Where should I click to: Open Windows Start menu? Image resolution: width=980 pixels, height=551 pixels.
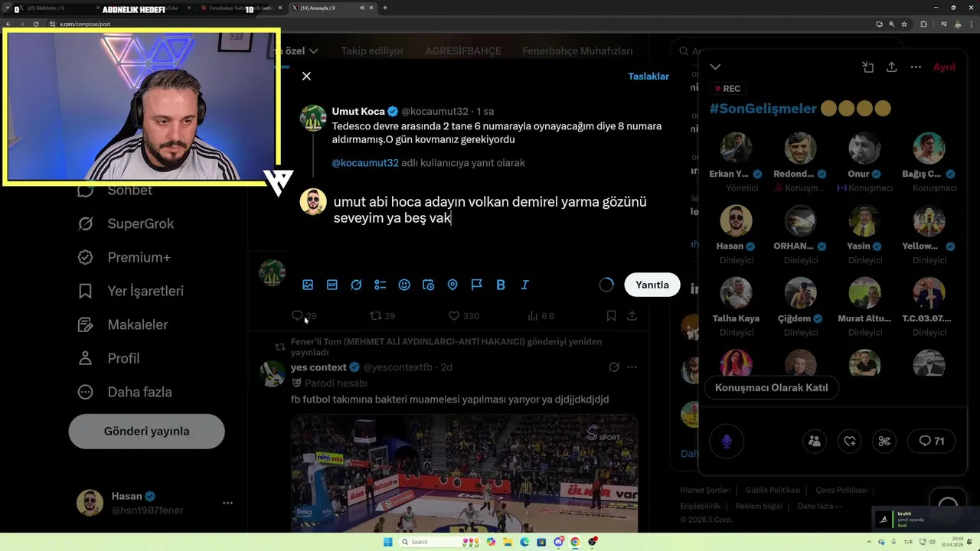click(387, 542)
